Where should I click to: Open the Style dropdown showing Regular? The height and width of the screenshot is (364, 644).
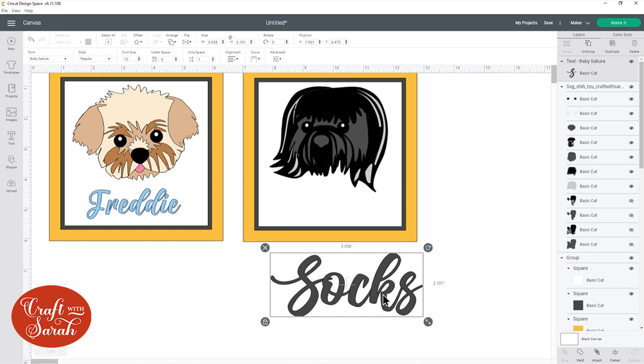[x=95, y=59]
